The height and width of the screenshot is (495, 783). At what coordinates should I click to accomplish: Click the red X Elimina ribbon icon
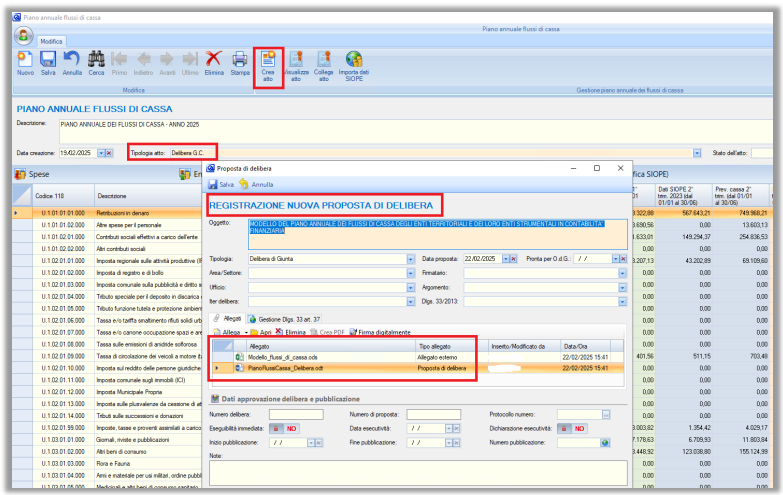[213, 61]
